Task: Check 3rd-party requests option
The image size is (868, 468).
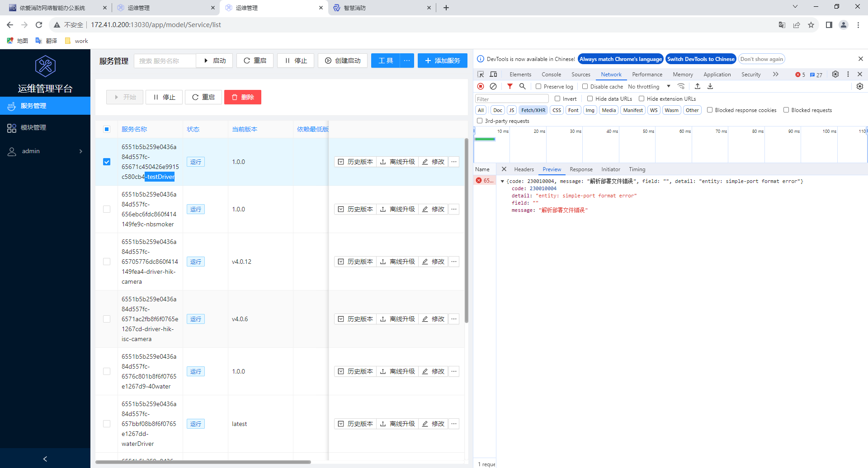Action: point(480,121)
